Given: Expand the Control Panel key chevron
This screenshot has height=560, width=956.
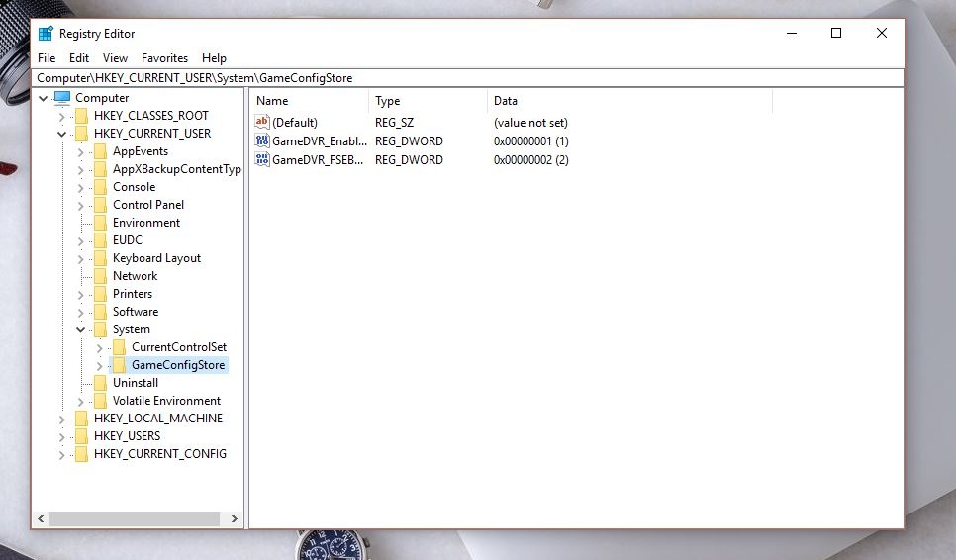Looking at the screenshot, I should [x=80, y=206].
